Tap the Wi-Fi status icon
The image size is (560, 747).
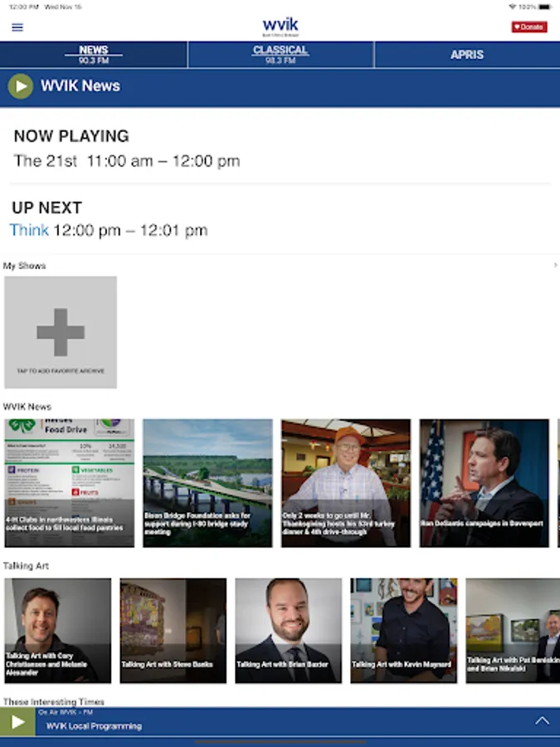(x=513, y=7)
